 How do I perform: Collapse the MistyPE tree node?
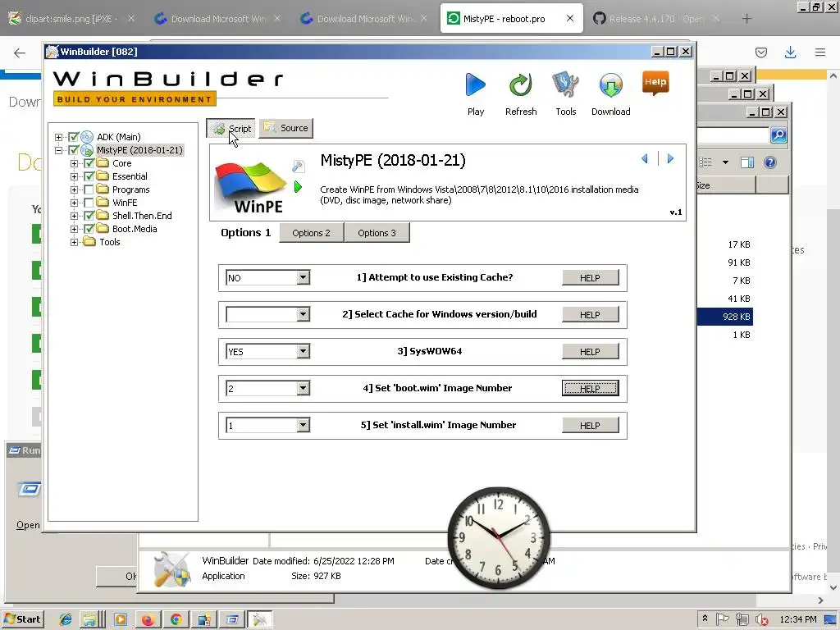(58, 151)
